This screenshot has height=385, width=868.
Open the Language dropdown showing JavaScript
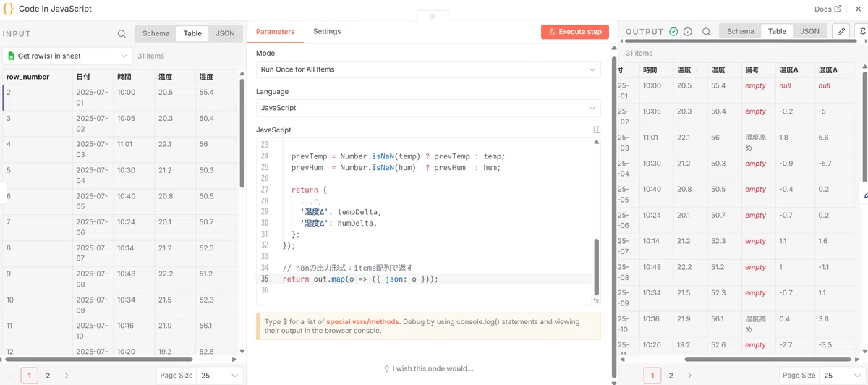point(428,108)
